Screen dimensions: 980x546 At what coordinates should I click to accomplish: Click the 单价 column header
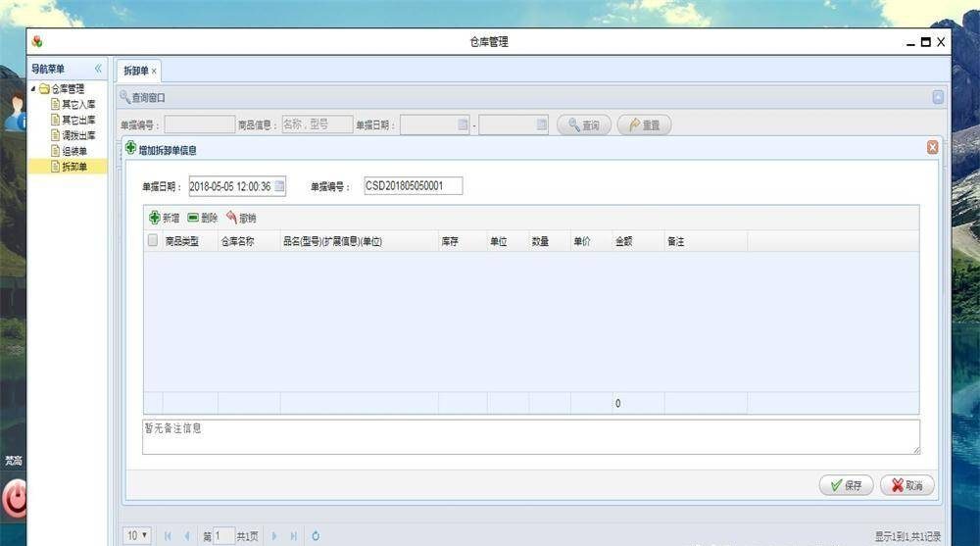591,241
